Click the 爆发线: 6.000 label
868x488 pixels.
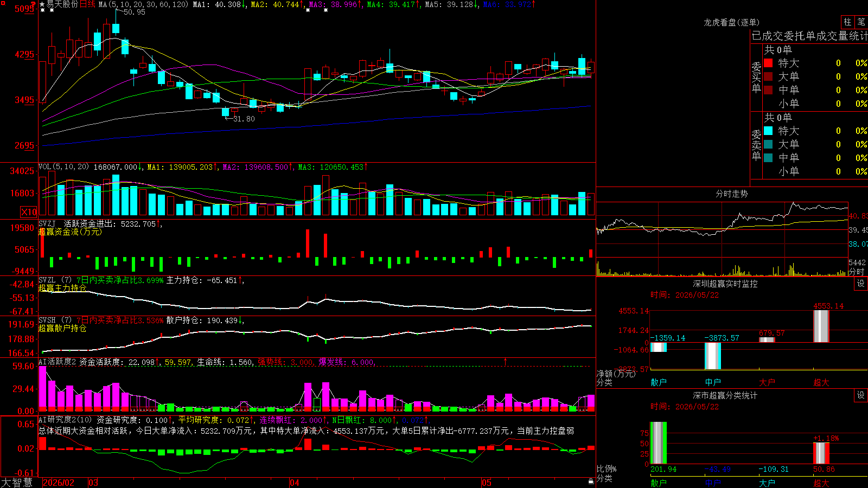pyautogui.click(x=346, y=362)
